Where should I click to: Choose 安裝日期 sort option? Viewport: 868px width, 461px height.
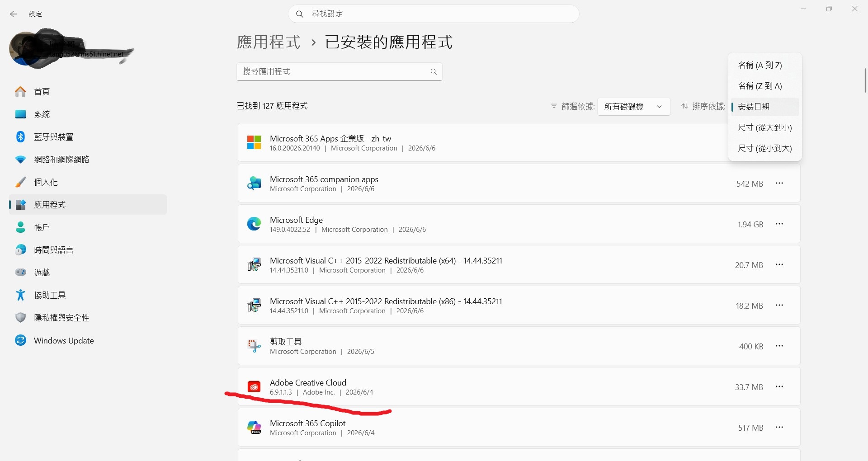coord(765,107)
